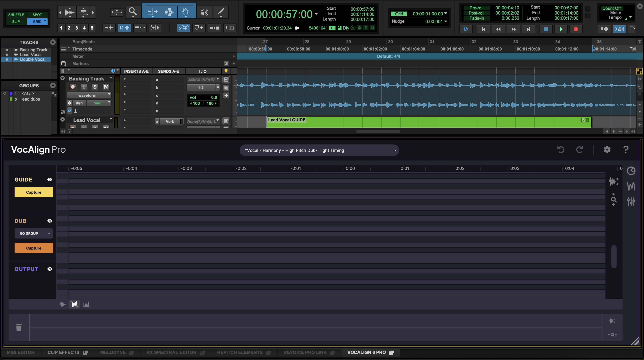Enable Tab to Transient mode
This screenshot has width=644, height=360.
[109, 28]
